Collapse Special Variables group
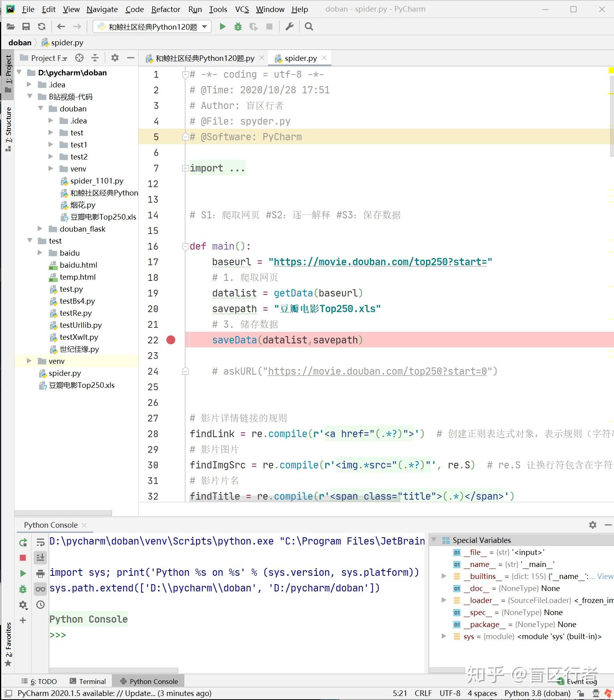 434,540
